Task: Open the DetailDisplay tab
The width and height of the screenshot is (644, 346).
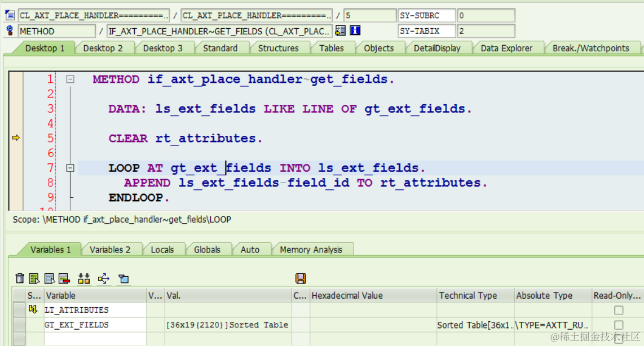Action: click(437, 48)
